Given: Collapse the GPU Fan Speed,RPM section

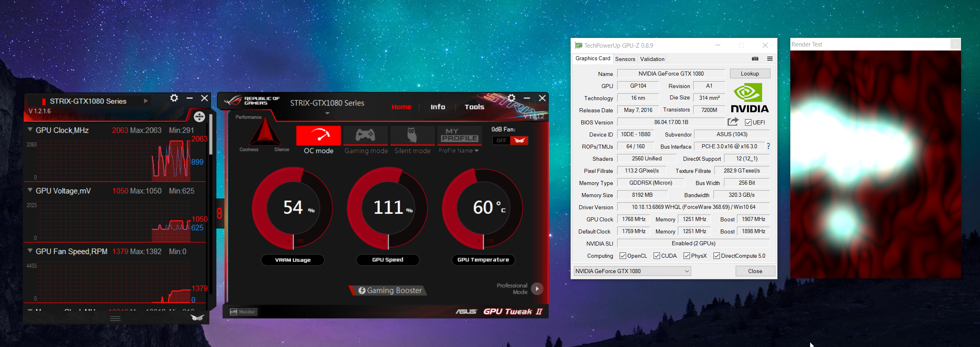Looking at the screenshot, I should [30, 250].
